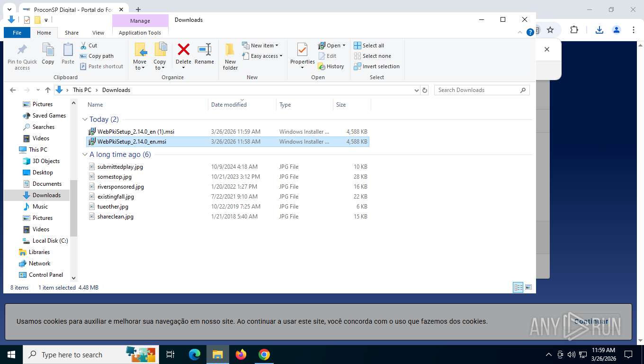Switch to the View ribbon tab
The height and width of the screenshot is (364, 644).
point(98,33)
